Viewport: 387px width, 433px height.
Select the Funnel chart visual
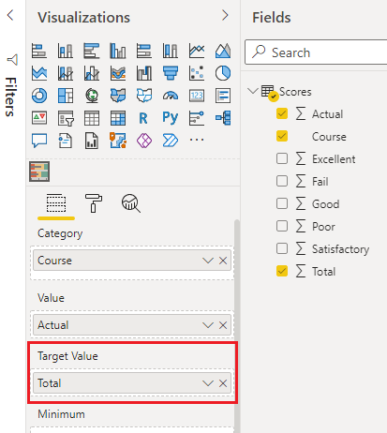pos(170,73)
